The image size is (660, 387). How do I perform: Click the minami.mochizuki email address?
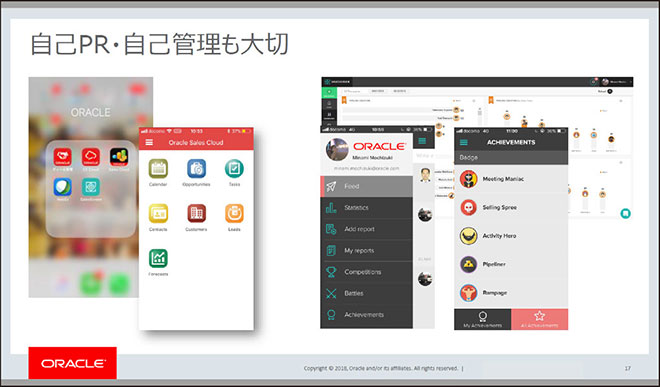(x=366, y=168)
